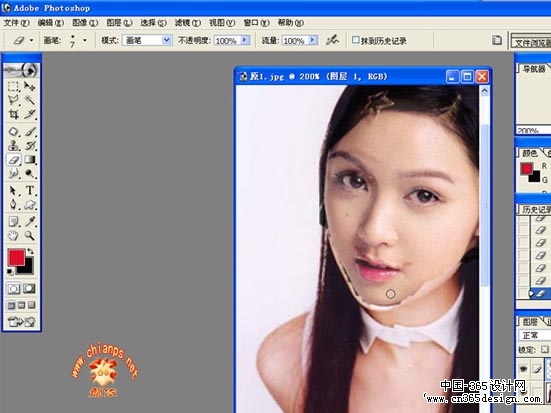Click Jump to ImageReady button
The height and width of the screenshot is (413, 551).
(x=22, y=321)
